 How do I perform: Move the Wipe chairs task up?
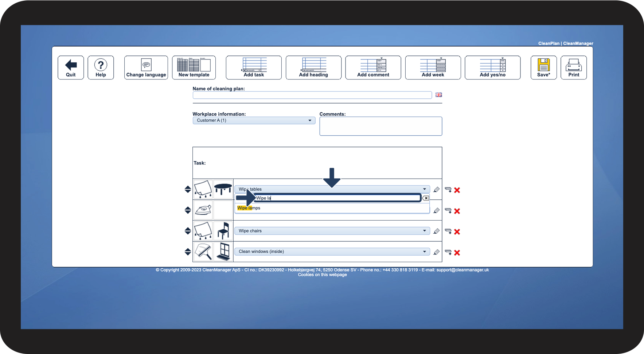click(x=188, y=229)
